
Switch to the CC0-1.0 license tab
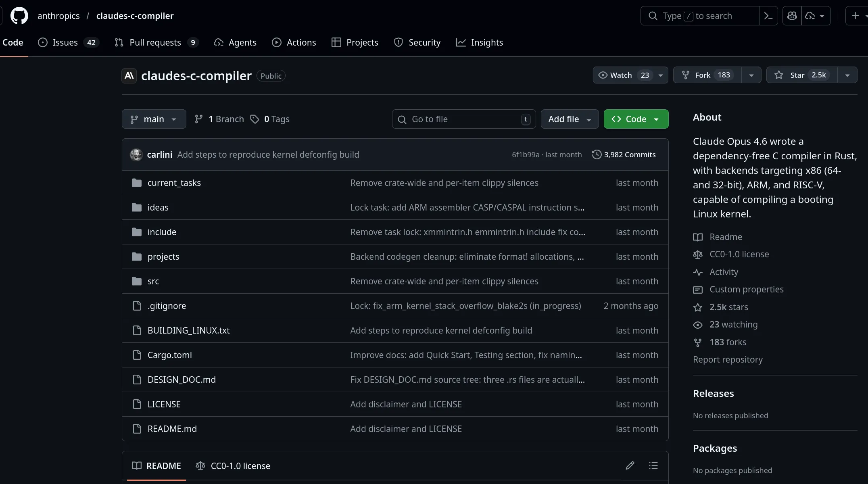click(x=233, y=466)
